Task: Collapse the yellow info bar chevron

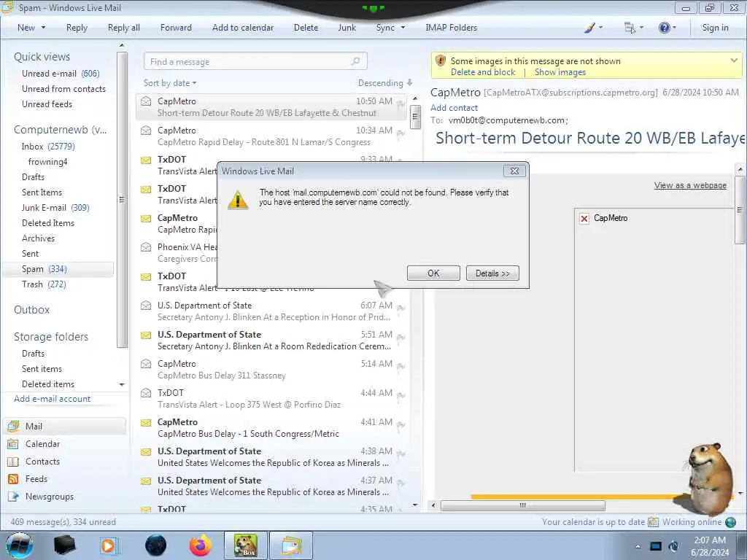Action: point(734,61)
